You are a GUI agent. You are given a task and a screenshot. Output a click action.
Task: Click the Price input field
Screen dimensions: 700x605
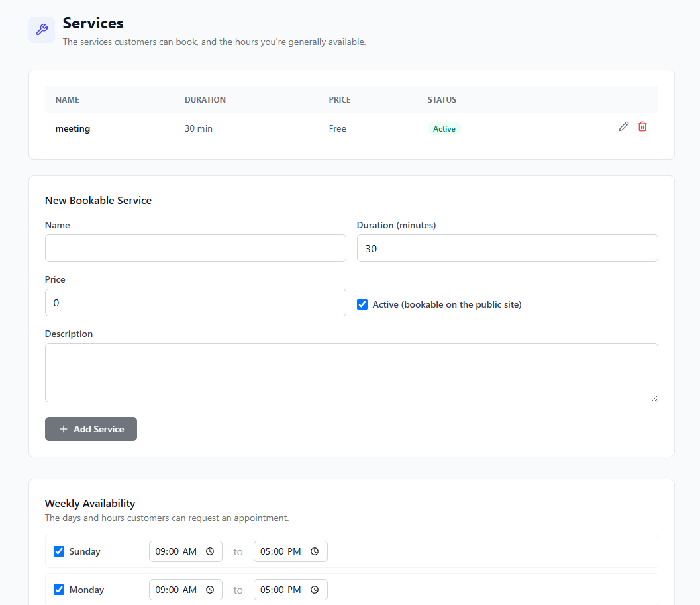click(195, 302)
